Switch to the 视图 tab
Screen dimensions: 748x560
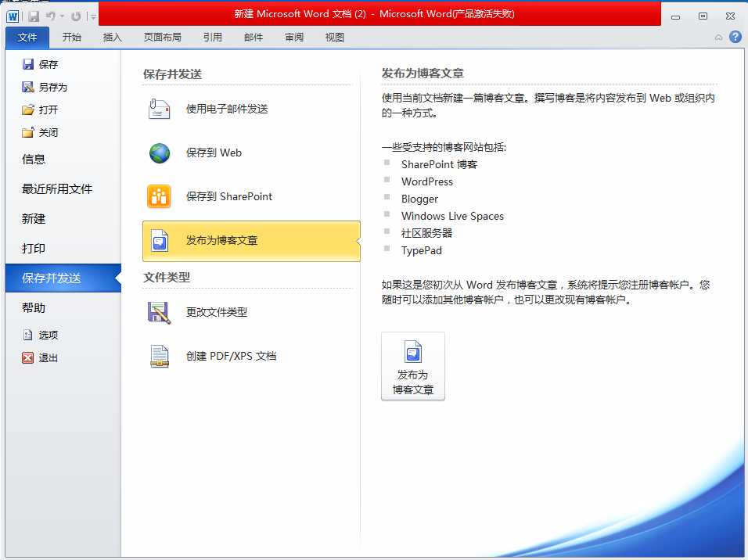click(334, 38)
